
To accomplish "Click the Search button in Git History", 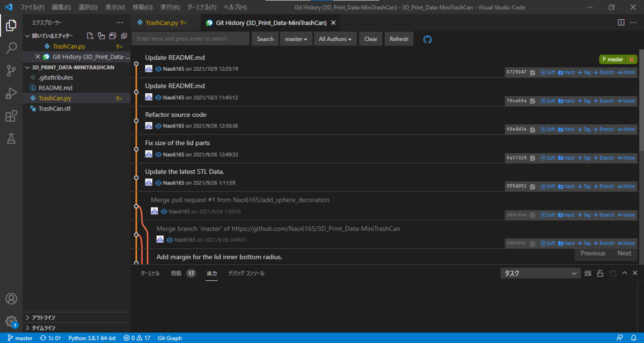I will coord(265,39).
